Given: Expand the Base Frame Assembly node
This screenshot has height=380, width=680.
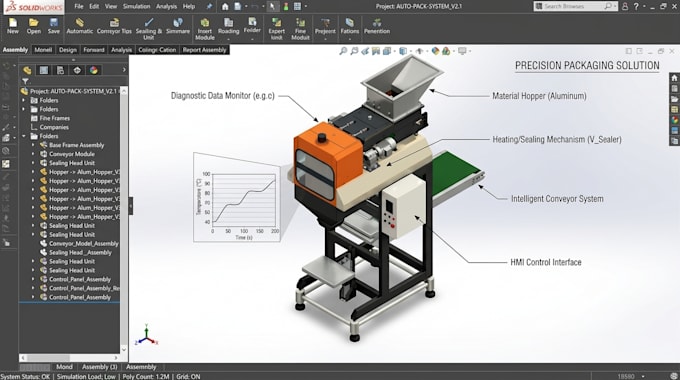Looking at the screenshot, I should point(33,145).
